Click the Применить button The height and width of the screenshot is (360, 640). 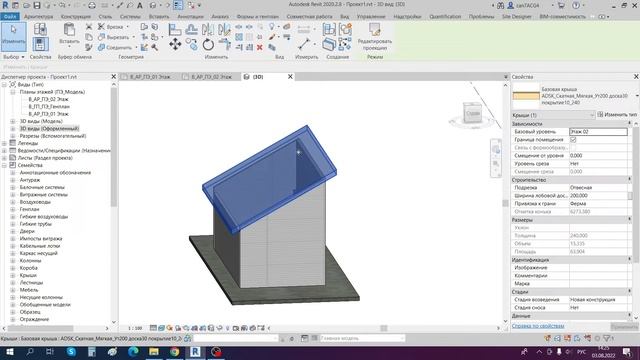[x=624, y=327]
